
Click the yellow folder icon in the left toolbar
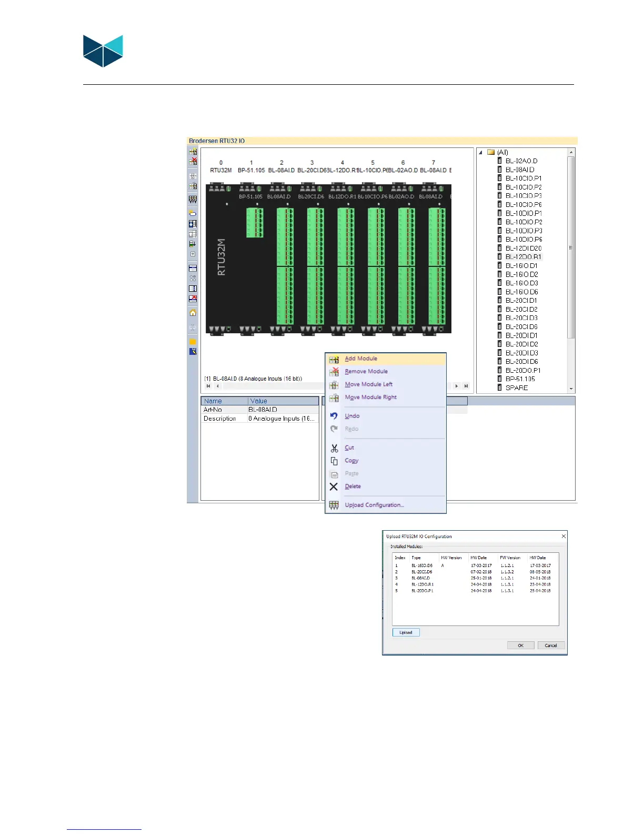(193, 342)
